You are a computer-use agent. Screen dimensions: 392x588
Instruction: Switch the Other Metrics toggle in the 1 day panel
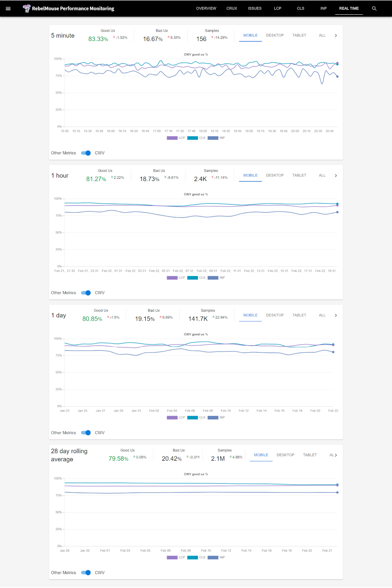pyautogui.click(x=86, y=433)
